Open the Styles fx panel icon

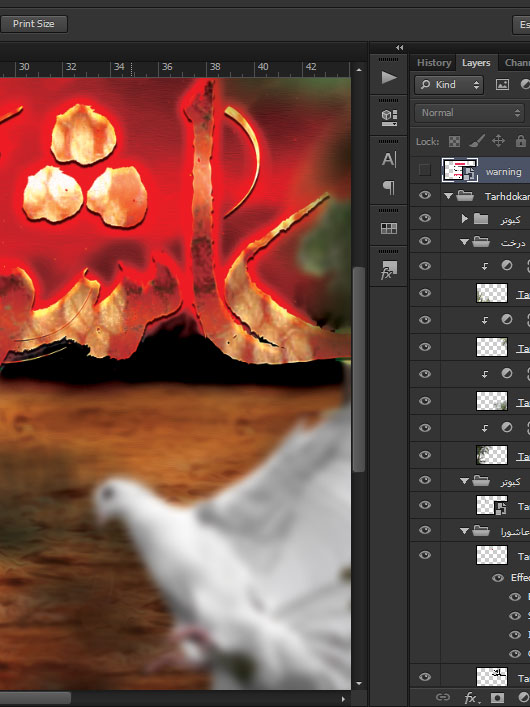tap(388, 270)
